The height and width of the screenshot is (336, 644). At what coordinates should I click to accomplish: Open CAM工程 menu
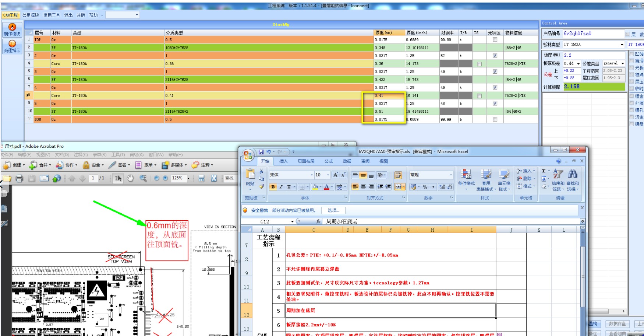coord(10,15)
